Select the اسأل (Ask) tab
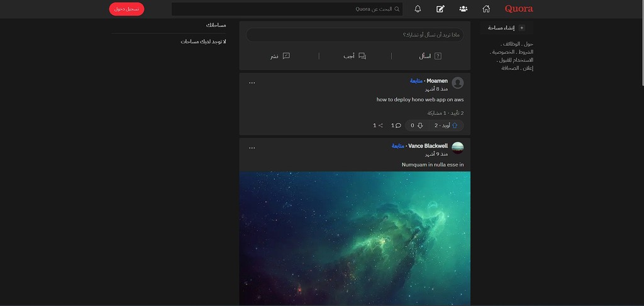644x306 pixels. click(x=430, y=56)
